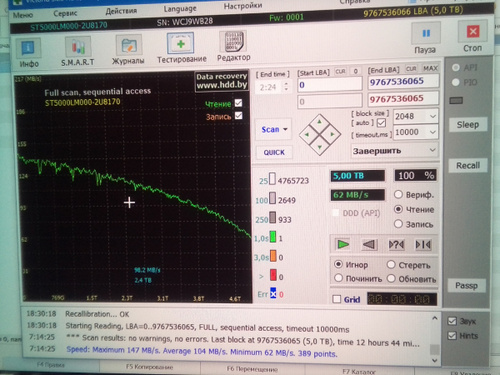Open the Language menu
Image resolution: width=500 pixels, height=375 pixels.
(x=180, y=9)
